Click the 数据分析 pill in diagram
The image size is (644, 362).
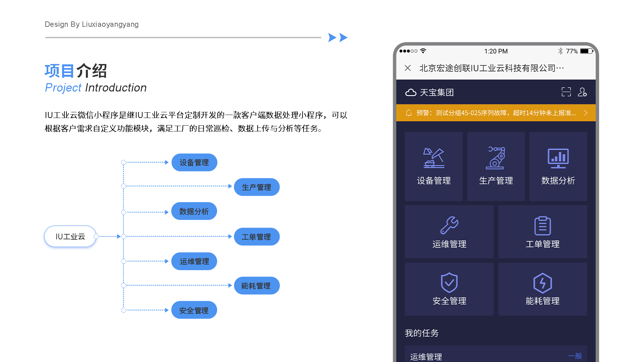click(x=194, y=211)
